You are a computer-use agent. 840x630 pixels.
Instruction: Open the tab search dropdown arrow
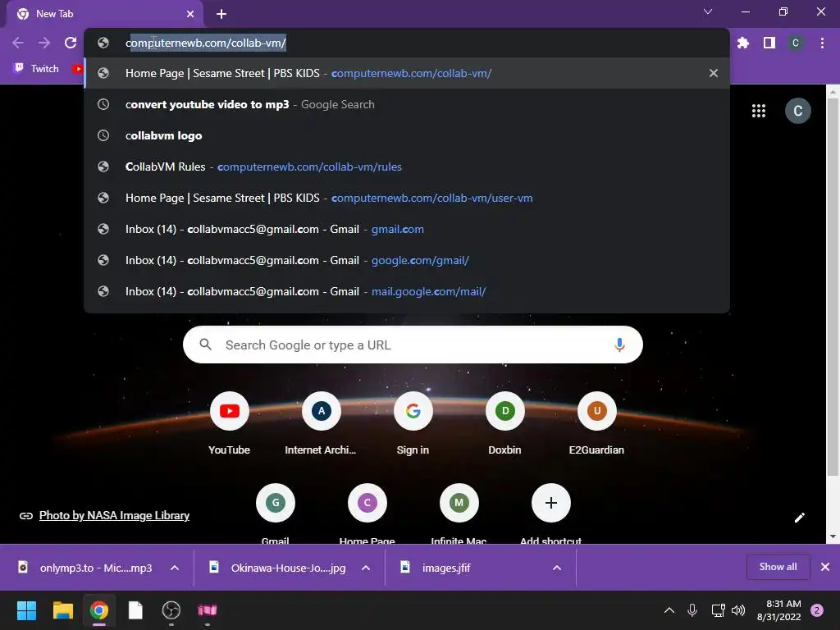(x=708, y=11)
